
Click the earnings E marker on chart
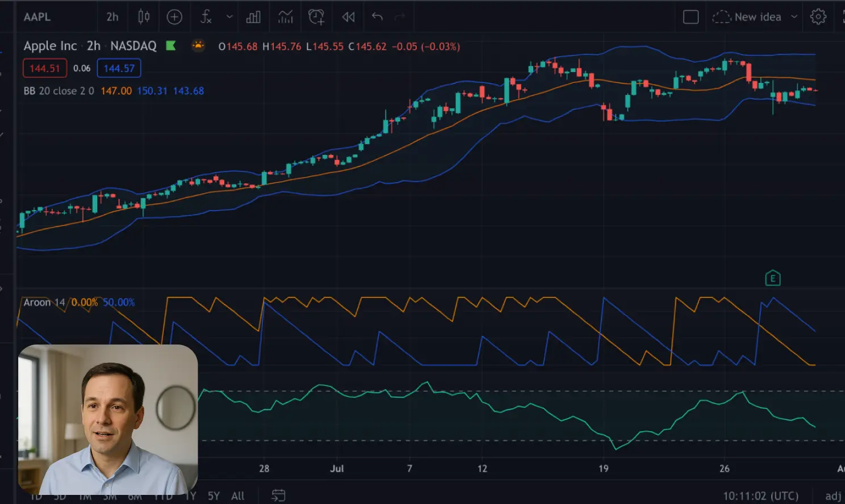(772, 278)
